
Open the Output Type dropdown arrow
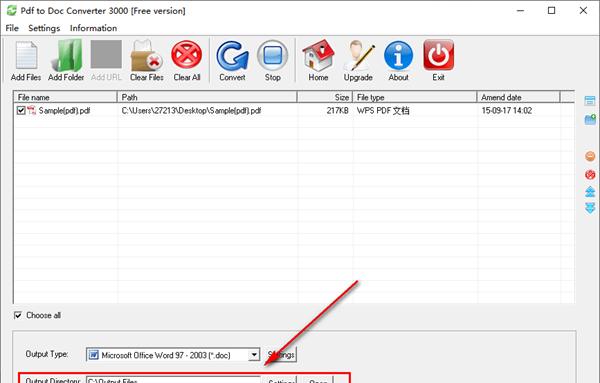[254, 355]
